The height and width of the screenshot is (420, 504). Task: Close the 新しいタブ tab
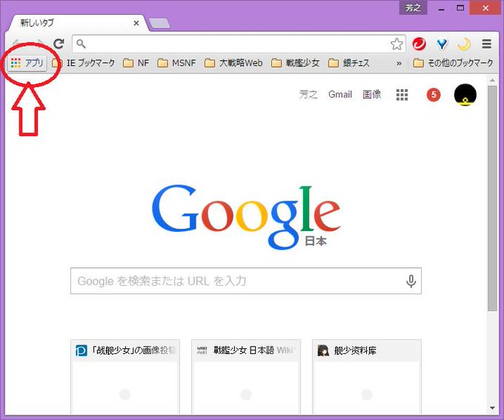point(136,23)
